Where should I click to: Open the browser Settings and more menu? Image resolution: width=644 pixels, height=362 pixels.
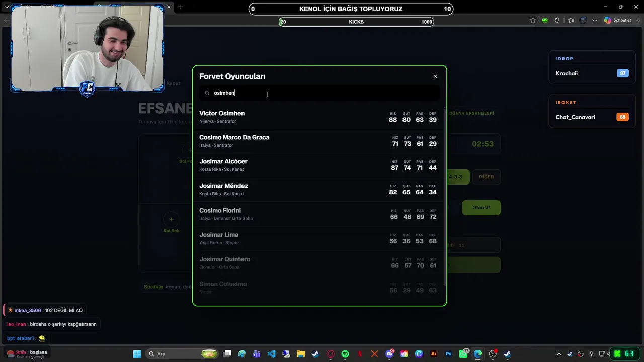595,20
